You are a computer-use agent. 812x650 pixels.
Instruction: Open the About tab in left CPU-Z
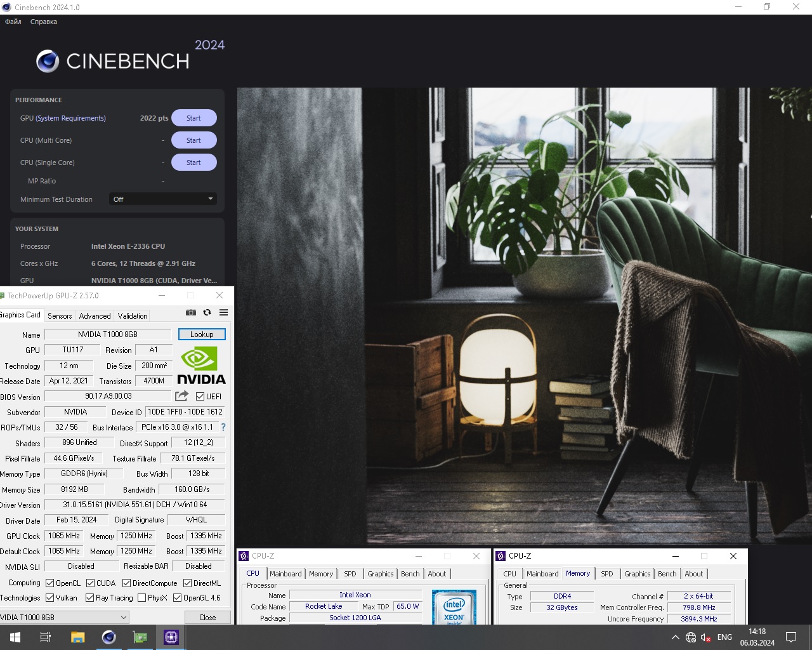(437, 574)
